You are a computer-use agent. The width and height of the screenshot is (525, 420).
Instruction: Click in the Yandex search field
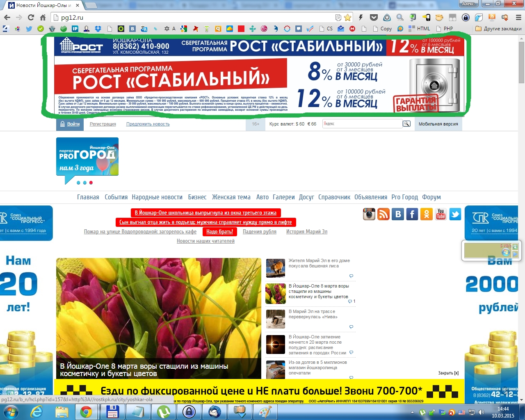click(362, 123)
